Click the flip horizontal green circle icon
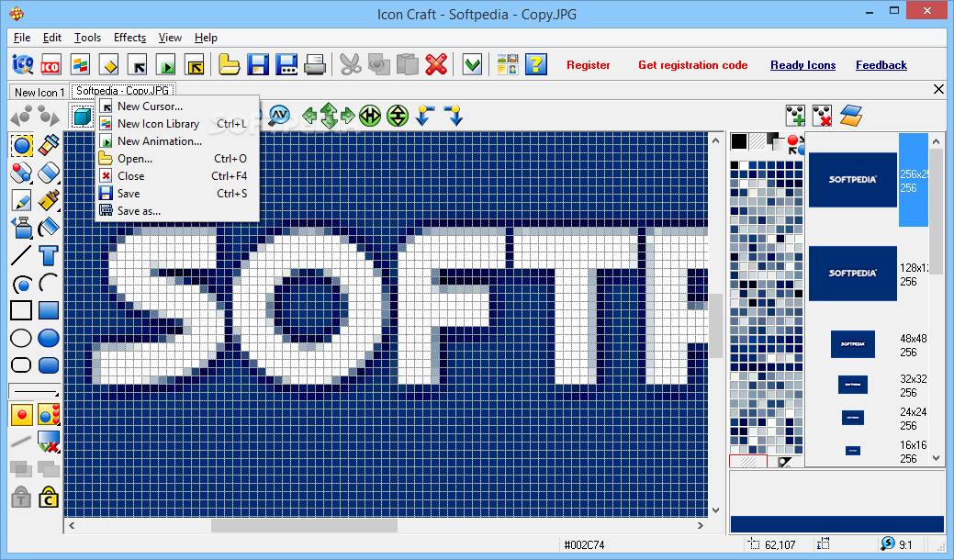The image size is (954, 560). 370,116
